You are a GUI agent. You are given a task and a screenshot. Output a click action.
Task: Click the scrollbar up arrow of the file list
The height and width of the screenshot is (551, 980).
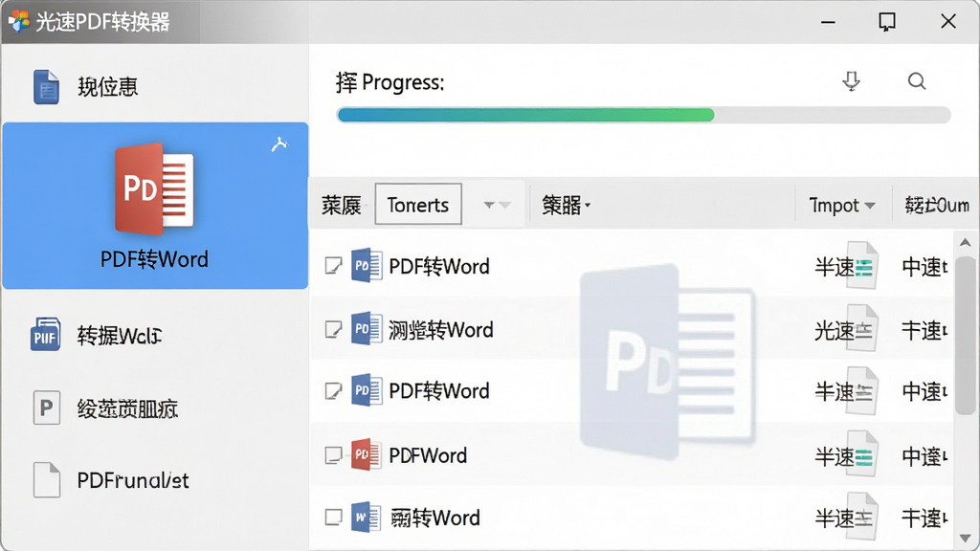pos(965,242)
